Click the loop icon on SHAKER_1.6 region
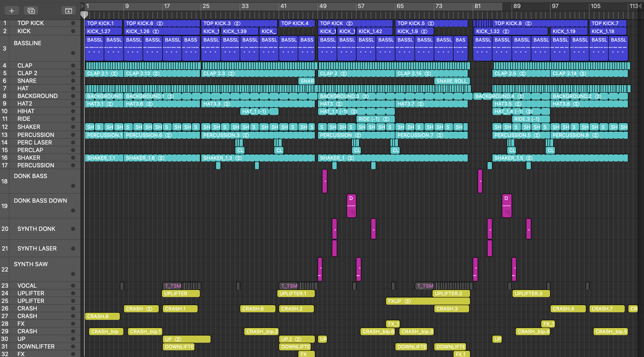The image size is (644, 357). point(161,158)
